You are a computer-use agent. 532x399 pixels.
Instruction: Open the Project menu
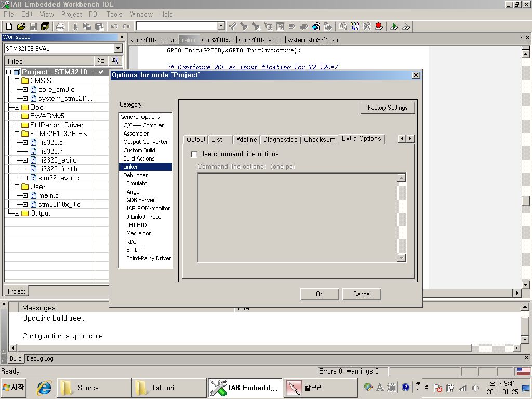pyautogui.click(x=71, y=14)
